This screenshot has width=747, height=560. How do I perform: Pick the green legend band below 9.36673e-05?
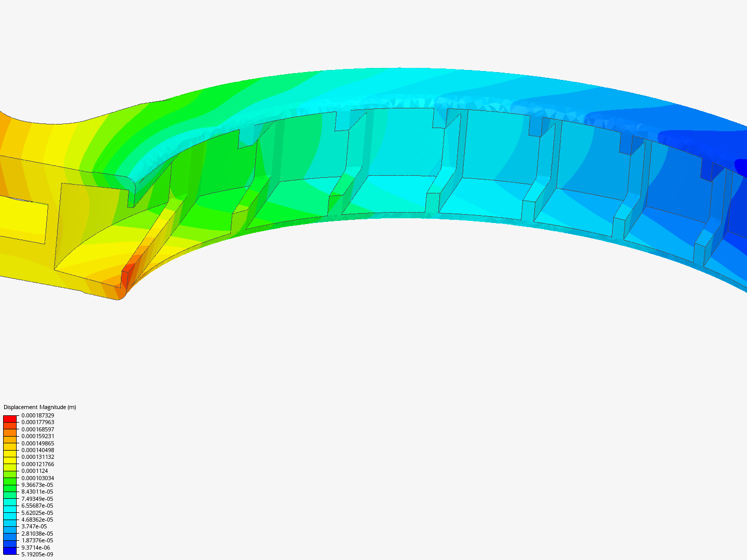pos(10,488)
